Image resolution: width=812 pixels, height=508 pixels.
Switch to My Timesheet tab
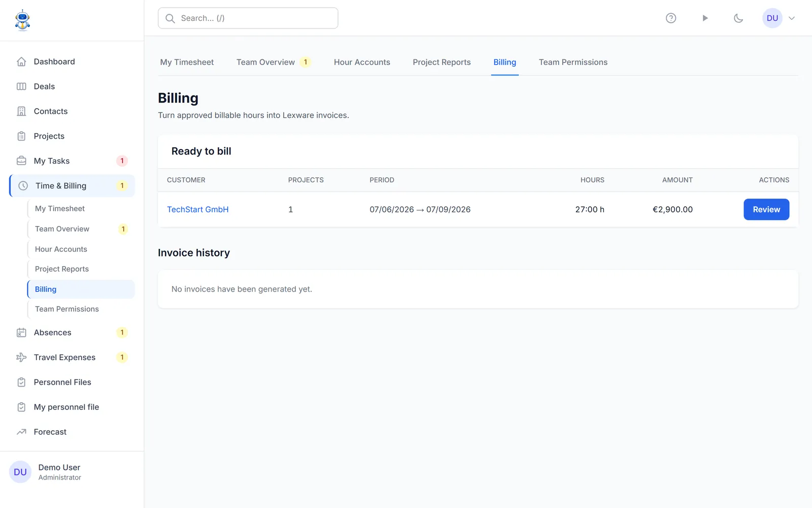click(187, 62)
